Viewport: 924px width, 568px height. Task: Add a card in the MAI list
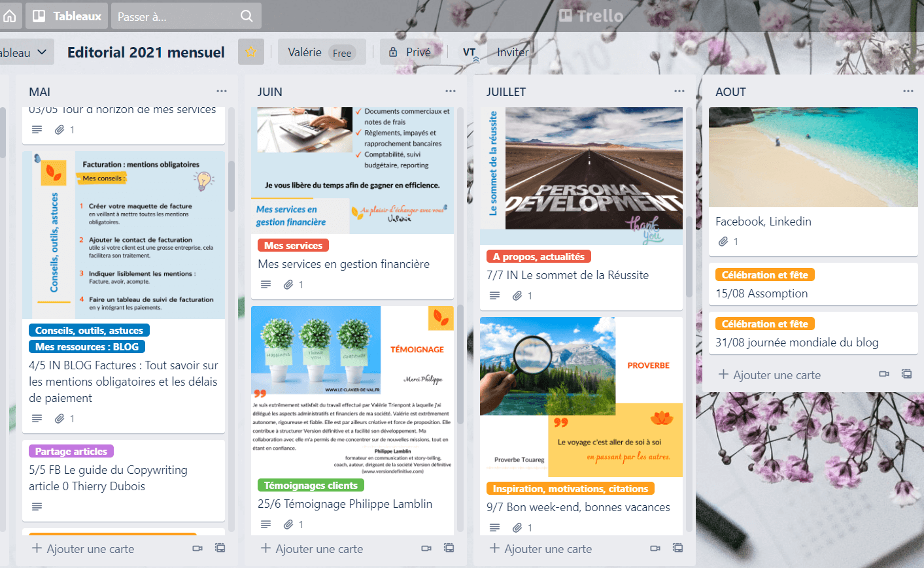click(83, 549)
